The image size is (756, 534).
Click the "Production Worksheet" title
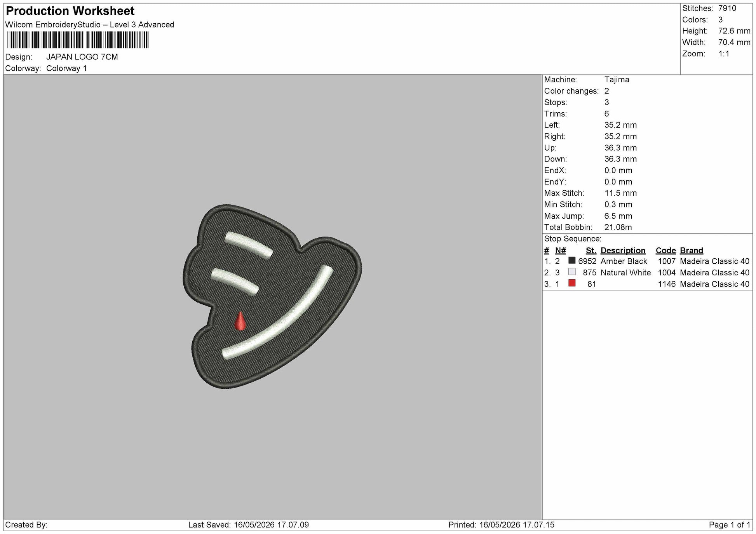click(x=70, y=11)
